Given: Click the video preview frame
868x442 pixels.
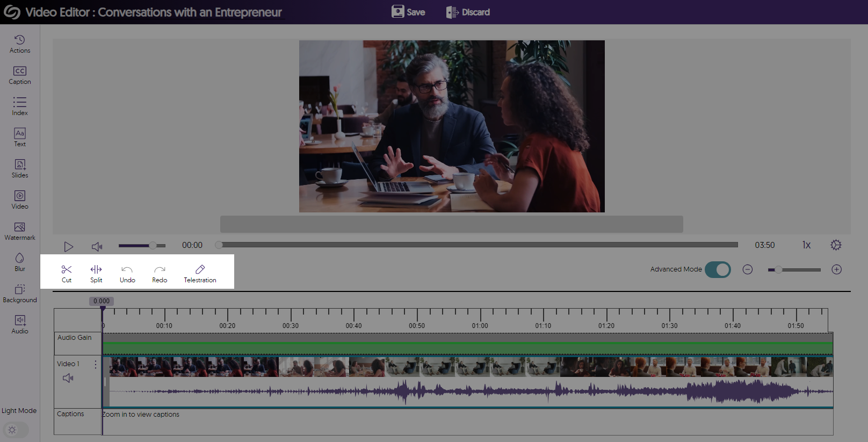Looking at the screenshot, I should coord(452,126).
